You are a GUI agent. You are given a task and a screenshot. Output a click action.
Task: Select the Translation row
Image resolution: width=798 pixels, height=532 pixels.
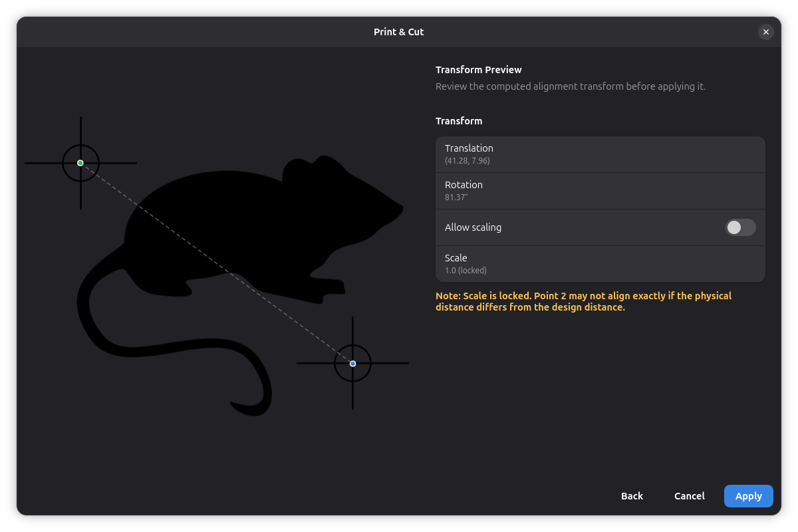(600, 154)
